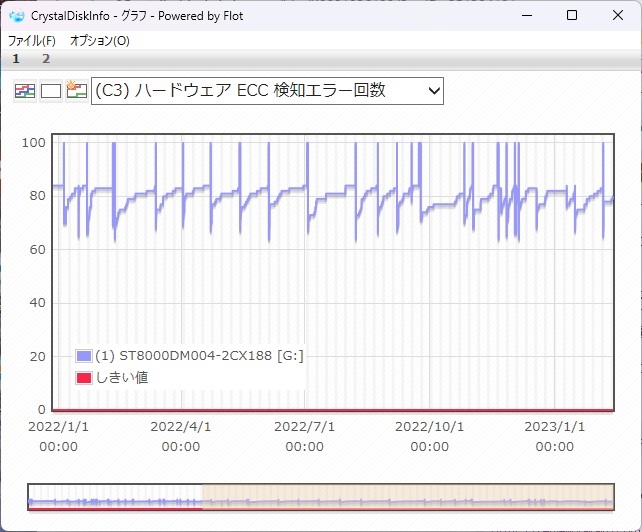642x532 pixels.
Task: Click the highlighted range in overview timeline
Action: click(408, 497)
